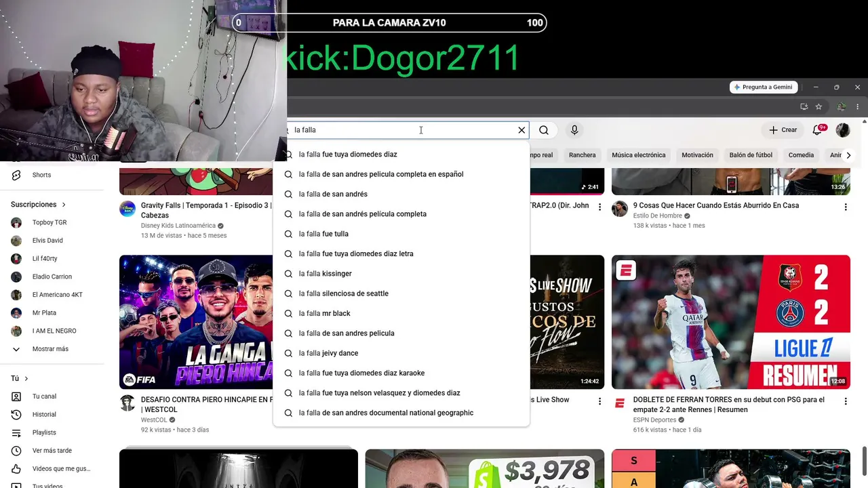868x488 pixels.
Task: Choose suggestion 'la falla silenciosa de seattle'
Action: [401, 293]
